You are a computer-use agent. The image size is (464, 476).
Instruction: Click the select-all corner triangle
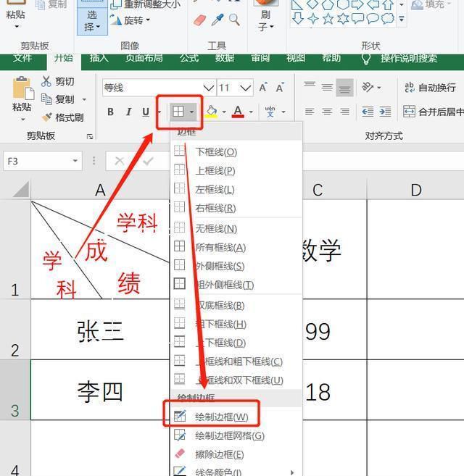(x=21, y=189)
